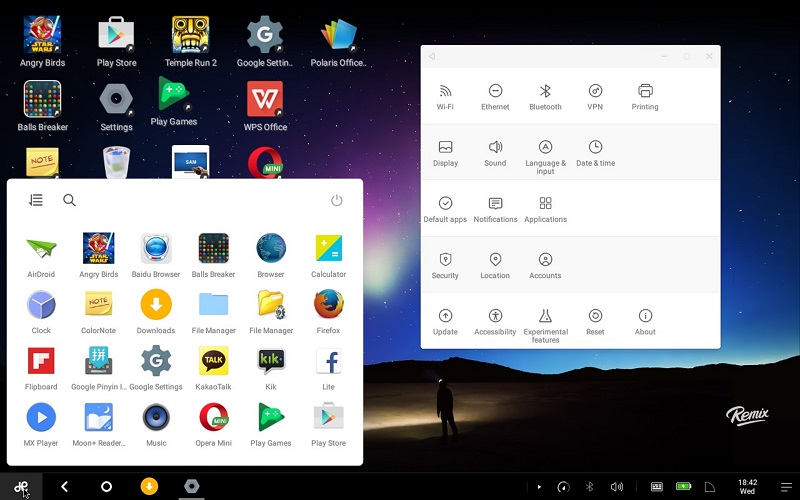
Task: Open Facebook Lite app
Action: tap(329, 367)
